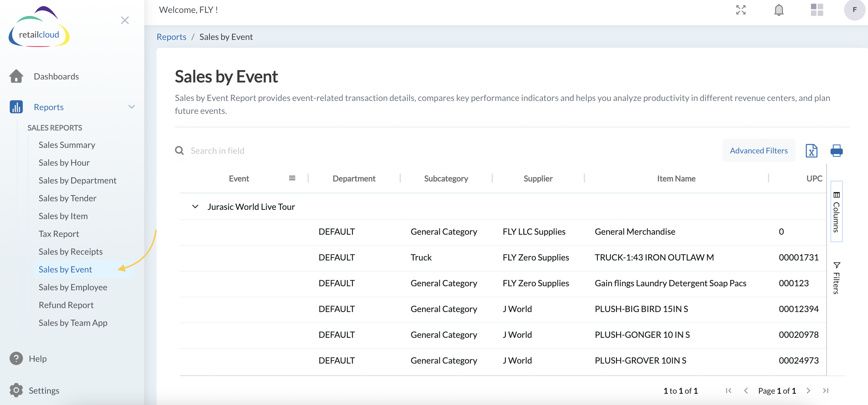Open the apps grid icon
868x405 pixels.
tap(817, 10)
